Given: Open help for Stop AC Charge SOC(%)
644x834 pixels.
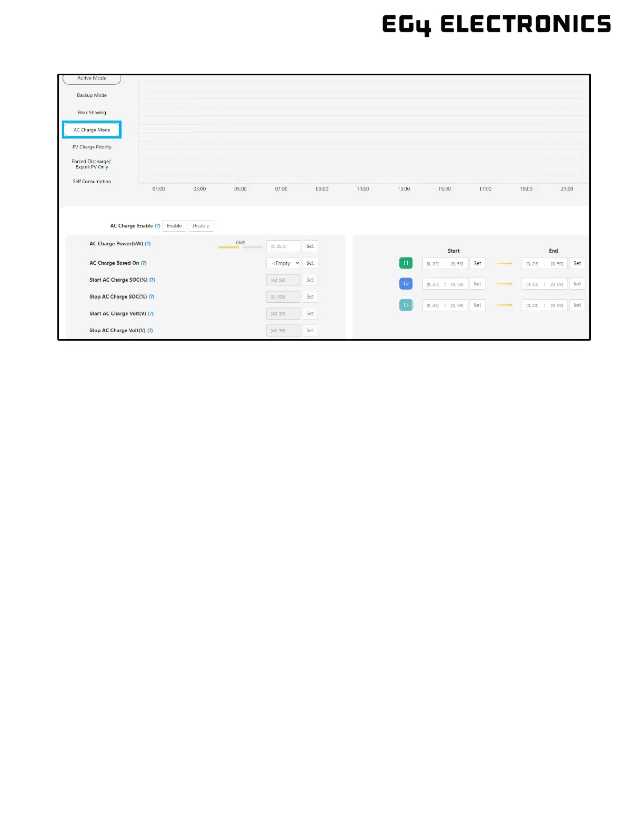Looking at the screenshot, I should tap(152, 297).
